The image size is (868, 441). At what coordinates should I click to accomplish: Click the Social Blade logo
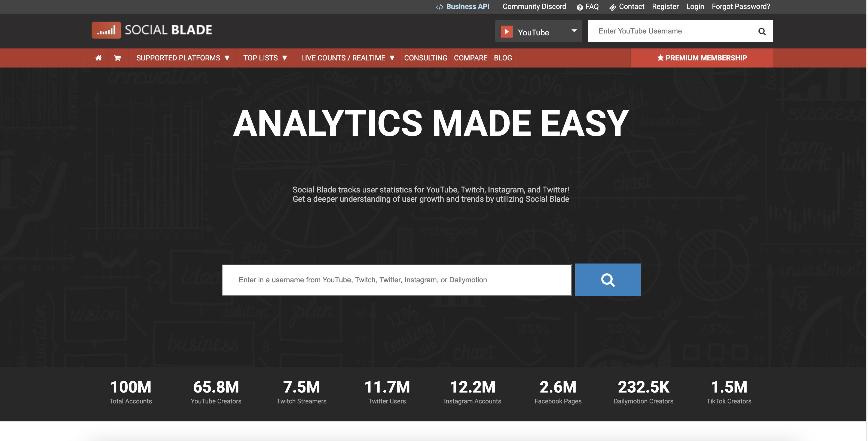pos(152,30)
